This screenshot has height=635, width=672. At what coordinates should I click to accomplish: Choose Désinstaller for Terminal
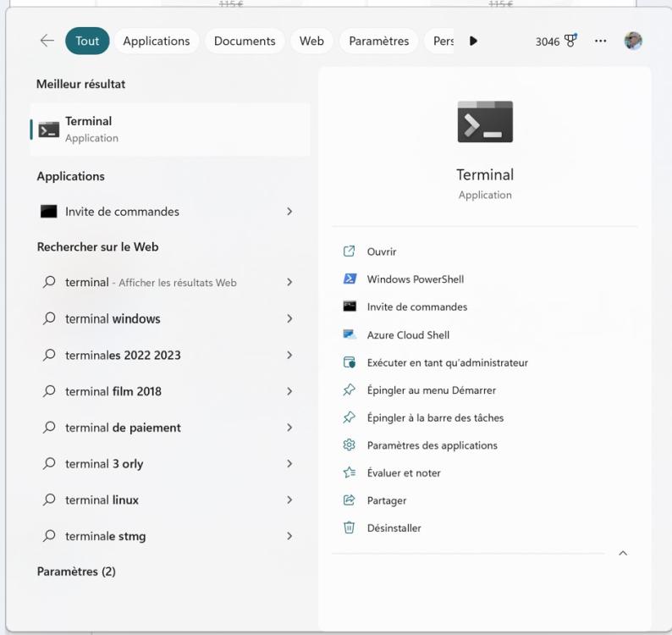point(394,528)
